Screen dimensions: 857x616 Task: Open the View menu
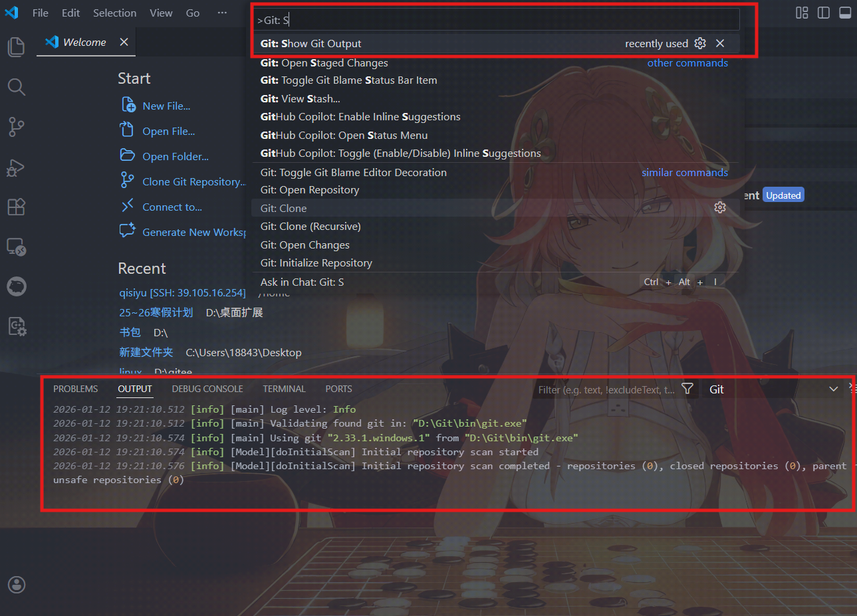[x=161, y=13]
